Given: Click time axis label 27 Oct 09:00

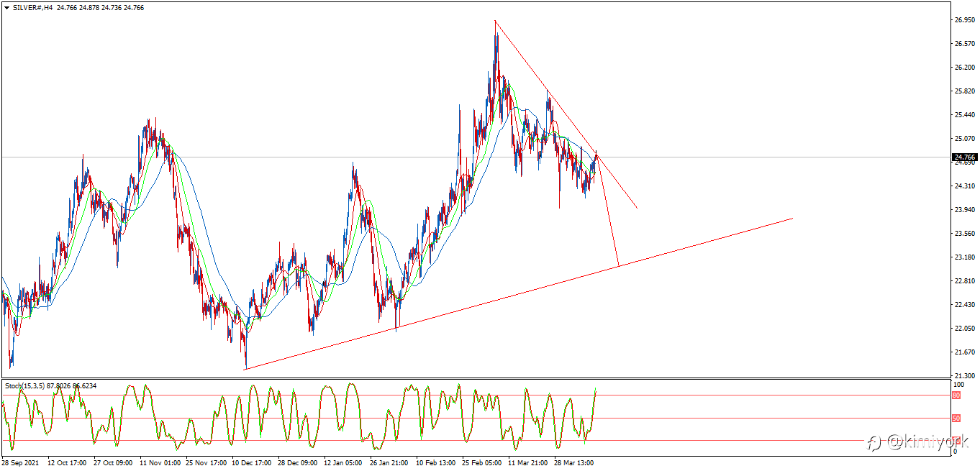Looking at the screenshot, I should click(112, 463).
